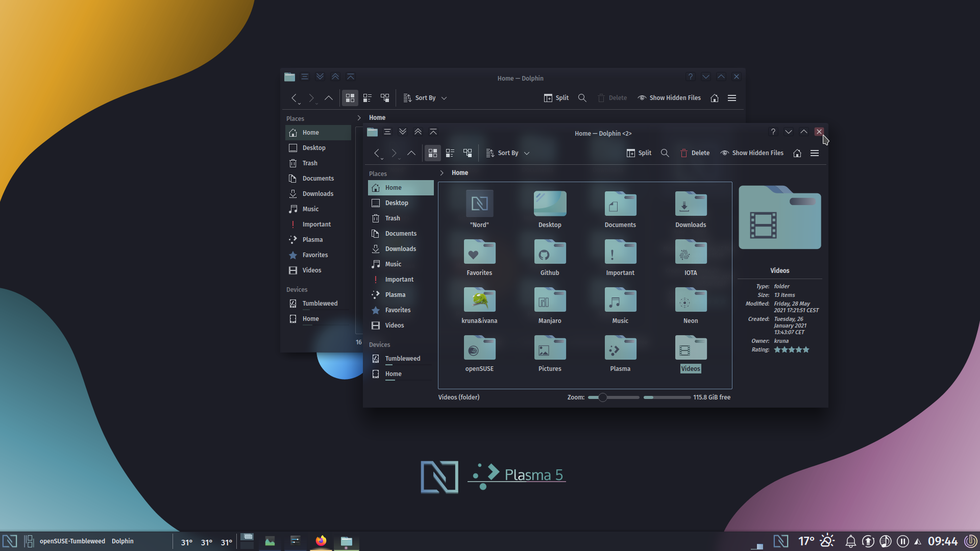The width and height of the screenshot is (980, 551).
Task: Open the kruna&ivana folder
Action: [x=479, y=299]
